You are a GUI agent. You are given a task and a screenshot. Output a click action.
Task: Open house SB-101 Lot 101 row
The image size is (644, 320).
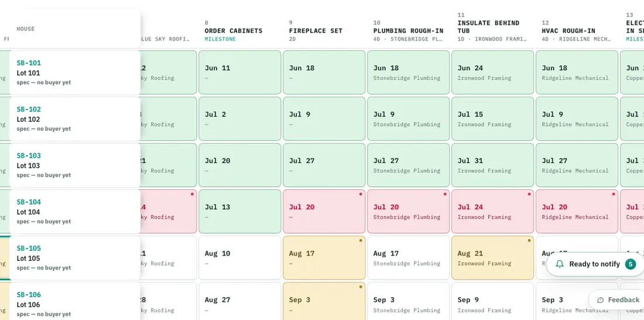[75, 73]
